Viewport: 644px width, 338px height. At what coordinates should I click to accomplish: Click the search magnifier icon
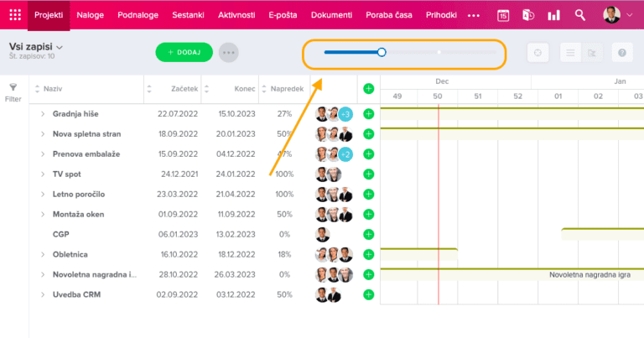tap(580, 15)
